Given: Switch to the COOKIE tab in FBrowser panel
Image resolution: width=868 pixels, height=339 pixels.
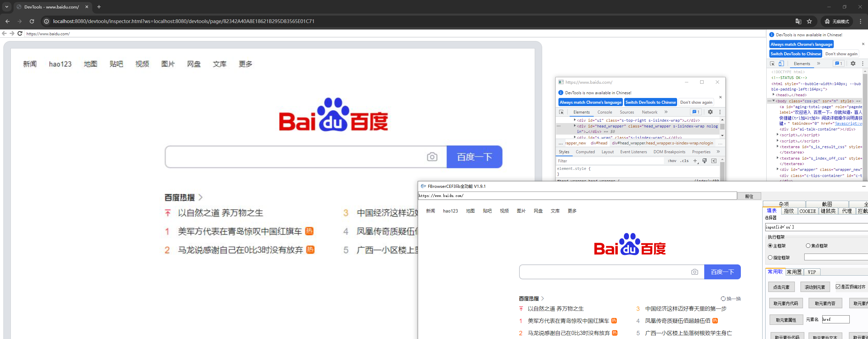Looking at the screenshot, I should click(x=807, y=211).
